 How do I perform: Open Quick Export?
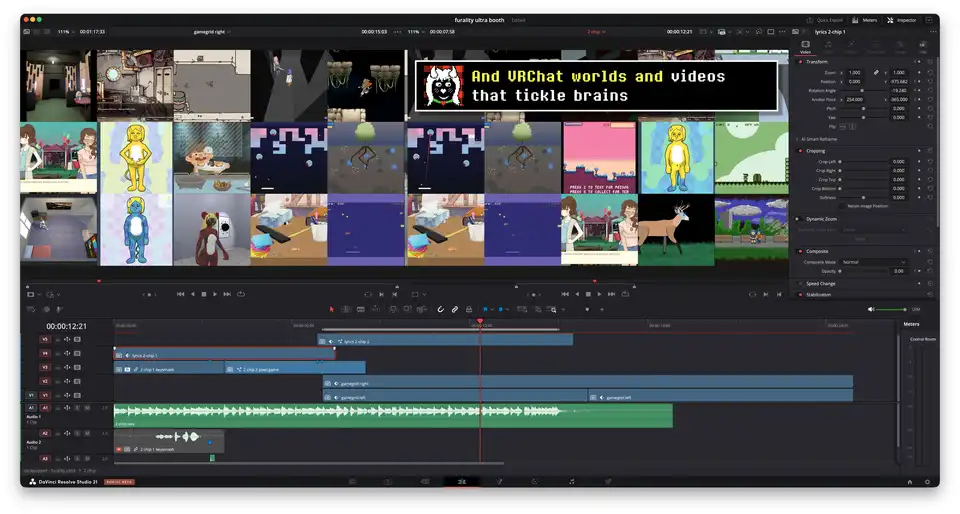[825, 20]
